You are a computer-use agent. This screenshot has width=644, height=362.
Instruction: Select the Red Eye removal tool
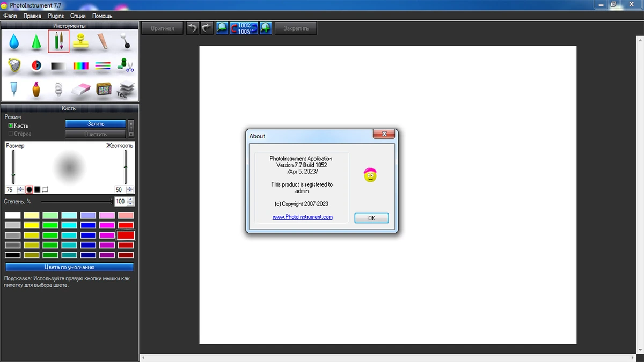[x=36, y=65]
